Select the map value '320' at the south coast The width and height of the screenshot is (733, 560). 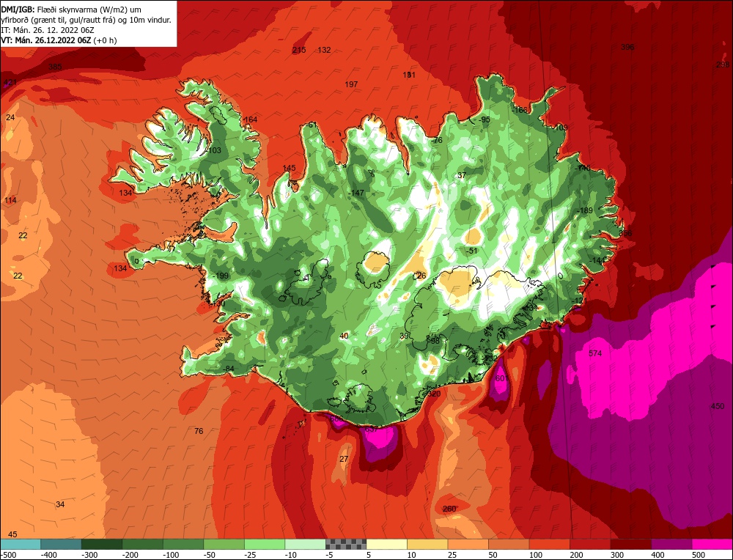434,394
